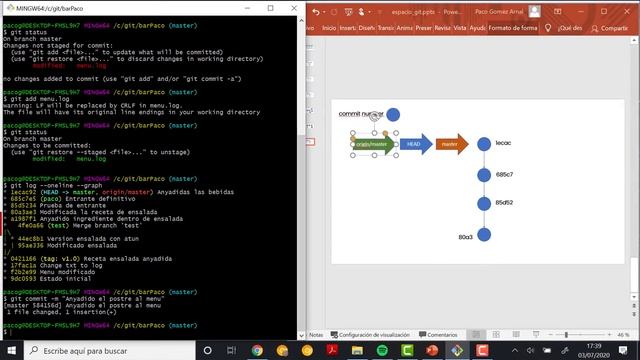Click the Redo icon in PowerPoint
640x360 pixels.
[x=334, y=12]
